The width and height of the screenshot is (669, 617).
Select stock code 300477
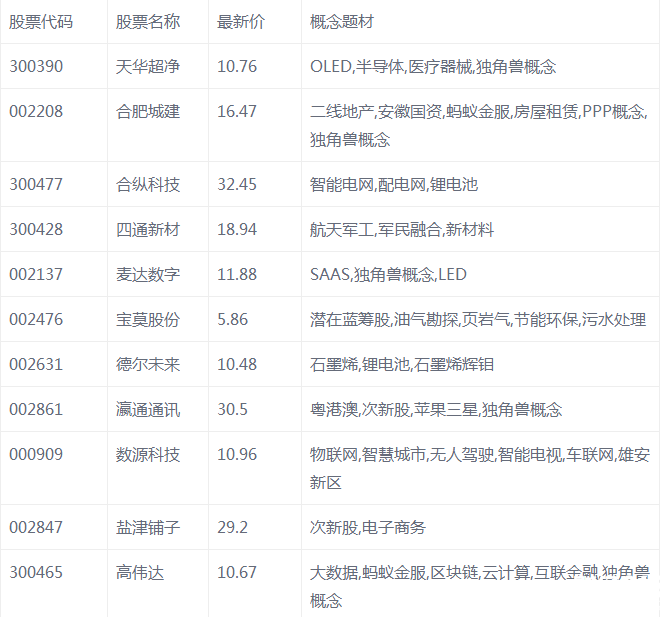tap(36, 185)
